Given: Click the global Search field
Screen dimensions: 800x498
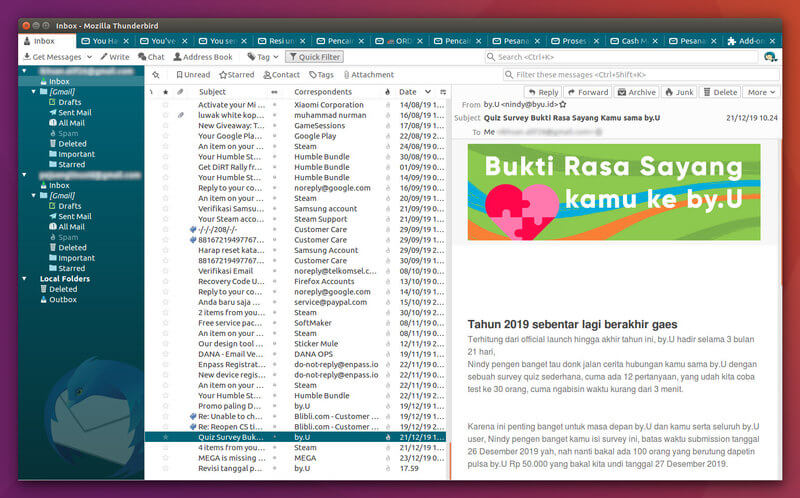Looking at the screenshot, I should tap(620, 57).
